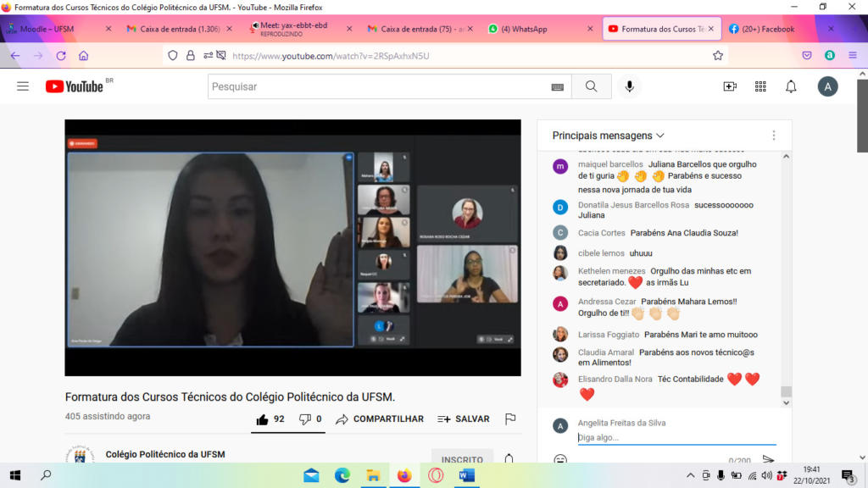
Task: Click the COMPARTILHAR share button
Action: click(380, 419)
